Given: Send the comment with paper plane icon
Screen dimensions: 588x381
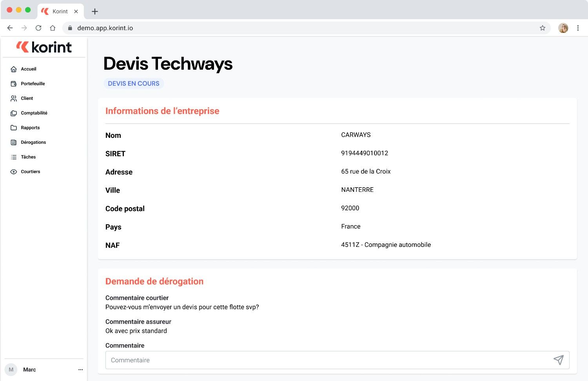Looking at the screenshot, I should pyautogui.click(x=559, y=360).
